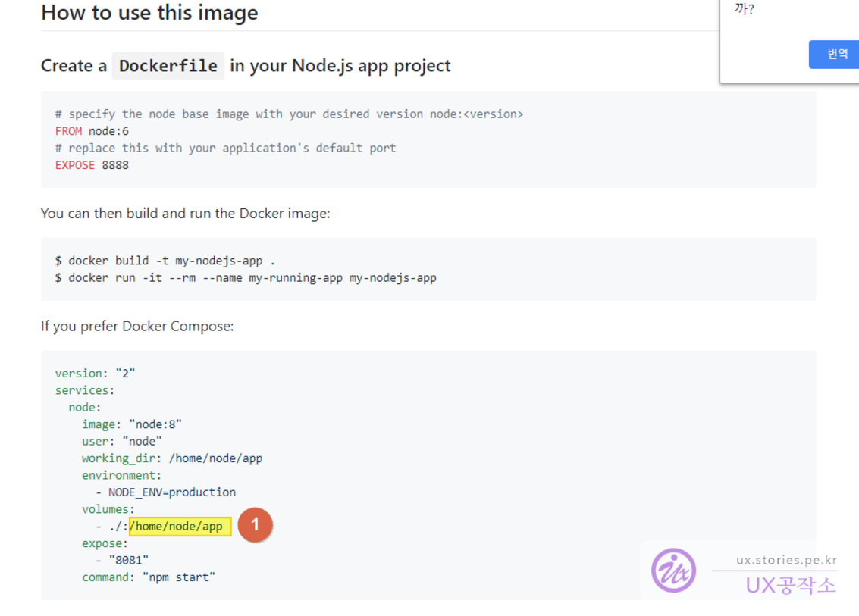Click the translate popup question text
This screenshot has height=616, width=859.
(744, 10)
